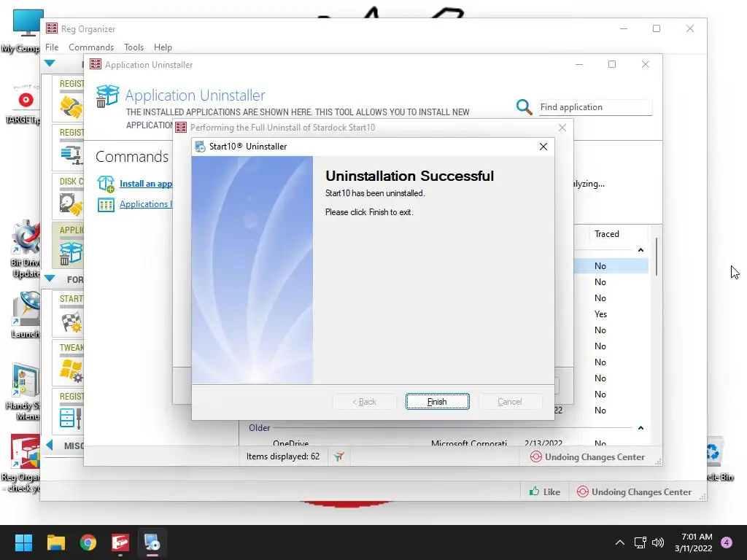
Task: Select the Applications uninstaller sidebar icon
Action: pyautogui.click(x=71, y=253)
